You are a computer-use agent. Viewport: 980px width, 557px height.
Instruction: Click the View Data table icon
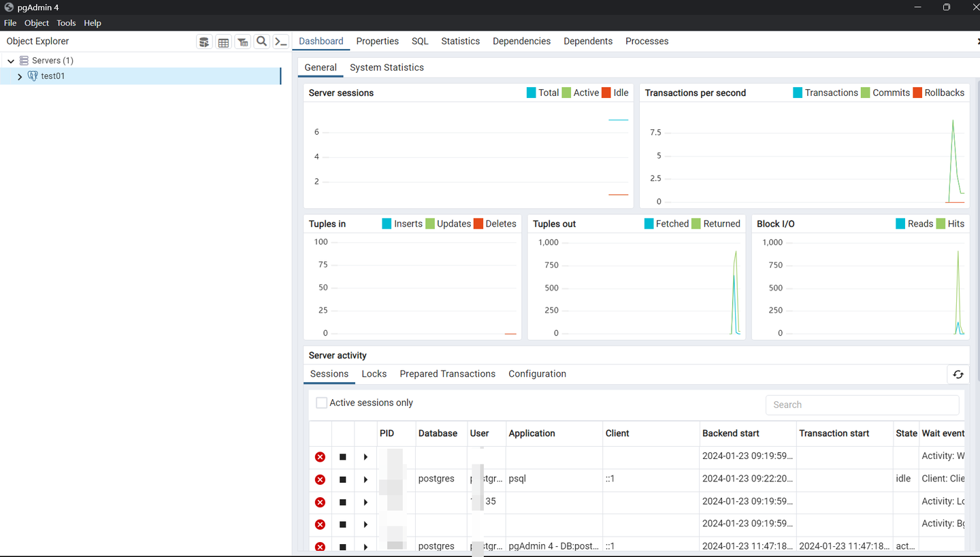[x=223, y=42]
